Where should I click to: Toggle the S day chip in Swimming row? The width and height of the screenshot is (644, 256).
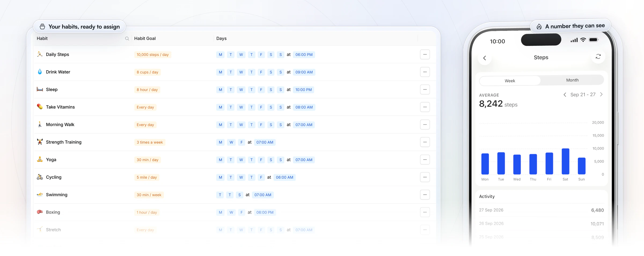click(239, 195)
